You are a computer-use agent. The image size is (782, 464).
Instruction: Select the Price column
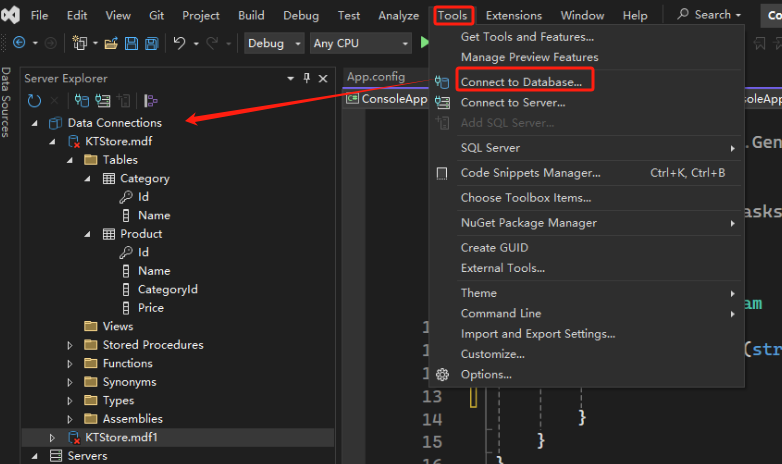coord(151,308)
